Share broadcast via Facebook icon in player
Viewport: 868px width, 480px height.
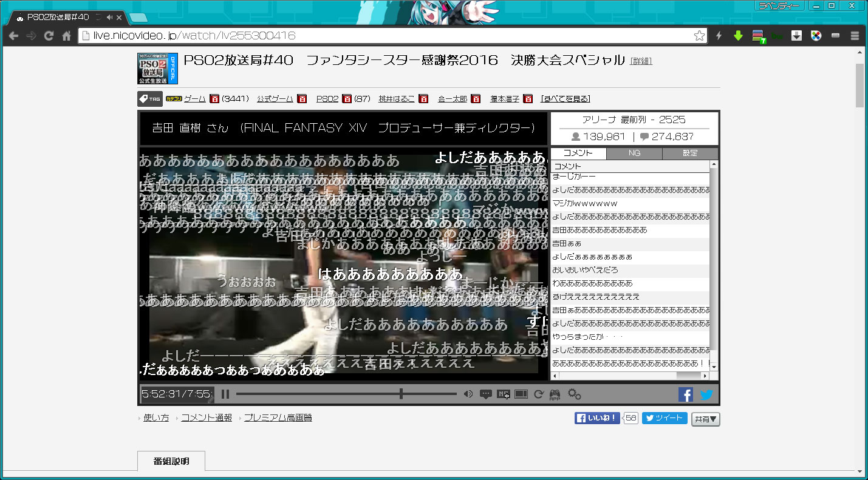click(x=686, y=394)
